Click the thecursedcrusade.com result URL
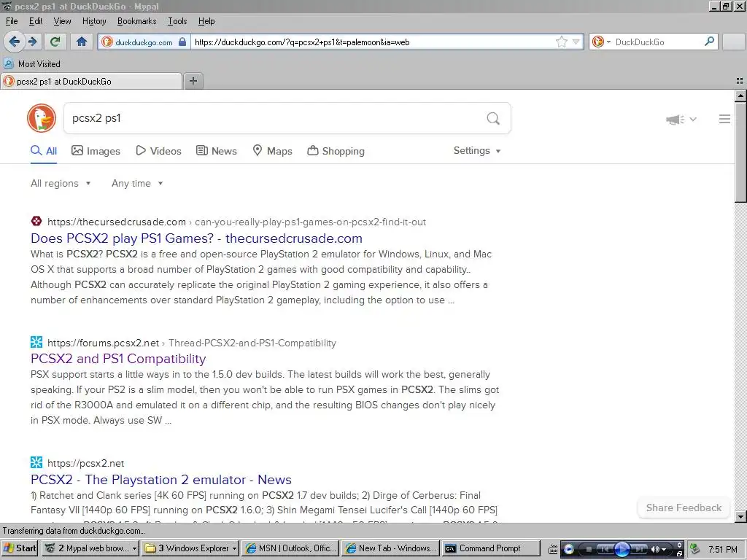Viewport: 747px width, 560px height. pos(236,222)
